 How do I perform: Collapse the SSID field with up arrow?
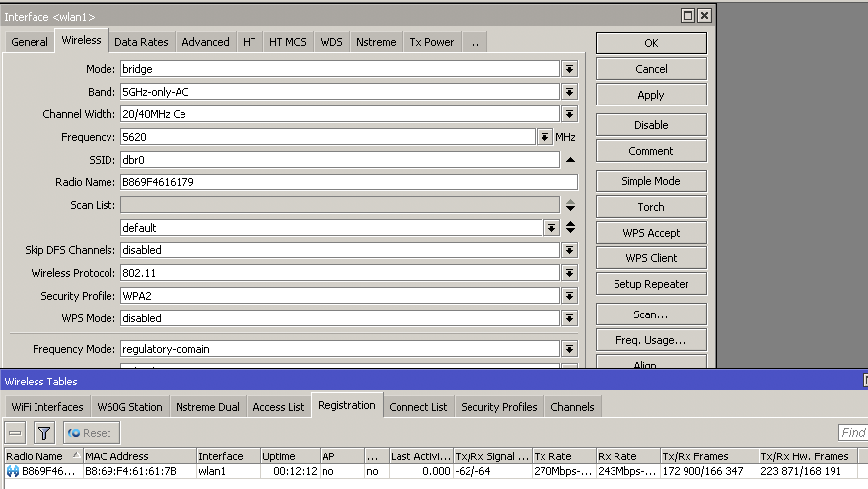[x=570, y=160]
